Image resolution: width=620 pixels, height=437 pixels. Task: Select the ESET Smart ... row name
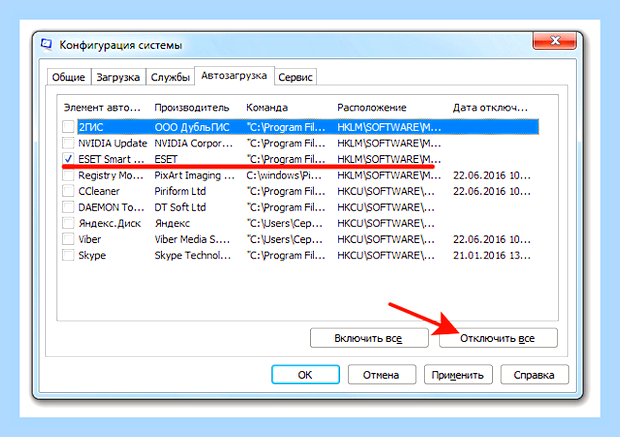tap(111, 159)
